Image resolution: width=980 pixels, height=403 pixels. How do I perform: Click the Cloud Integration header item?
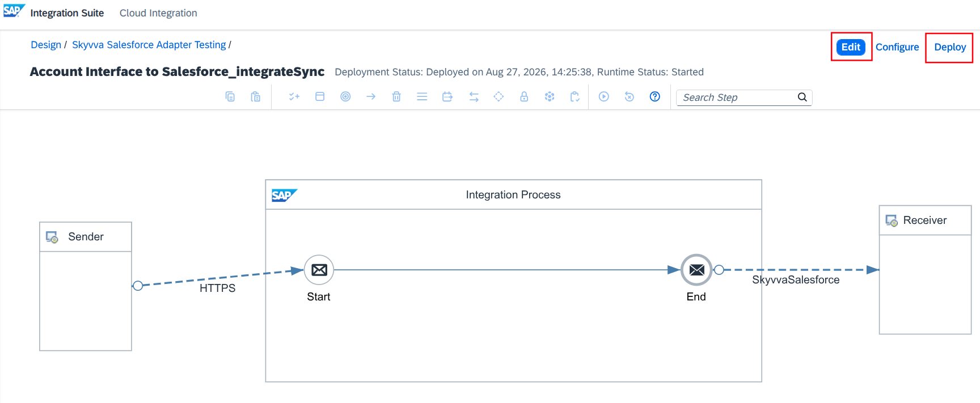[x=158, y=13]
